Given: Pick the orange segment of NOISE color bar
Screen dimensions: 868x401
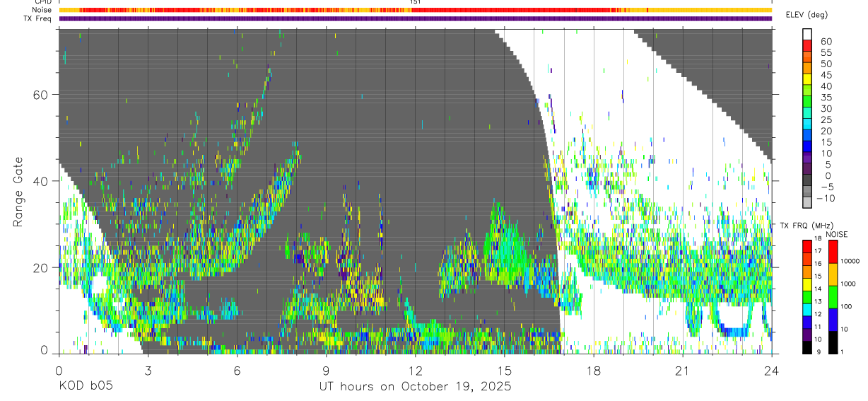Looking at the screenshot, I should [833, 274].
